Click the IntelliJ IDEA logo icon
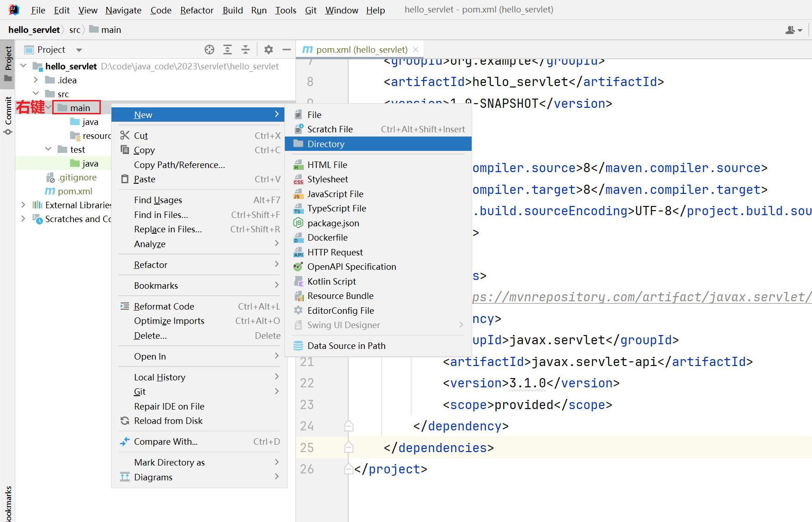 [x=14, y=10]
